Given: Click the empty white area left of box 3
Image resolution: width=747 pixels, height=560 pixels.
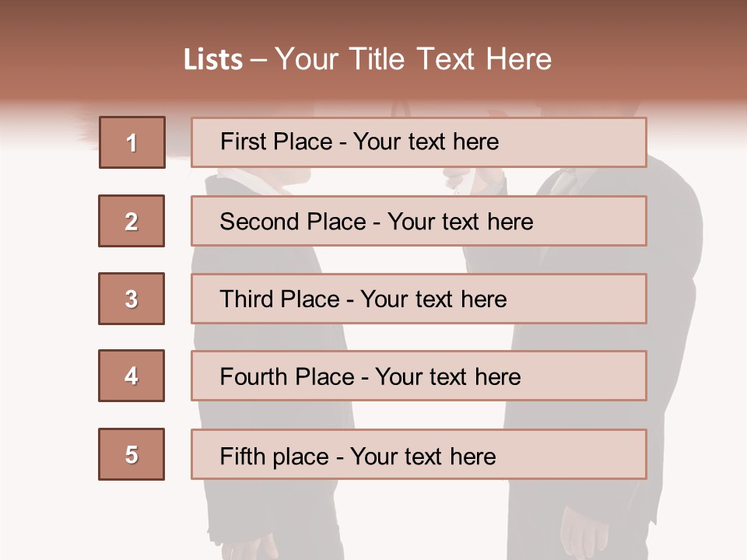Looking at the screenshot, I should (x=47, y=299).
